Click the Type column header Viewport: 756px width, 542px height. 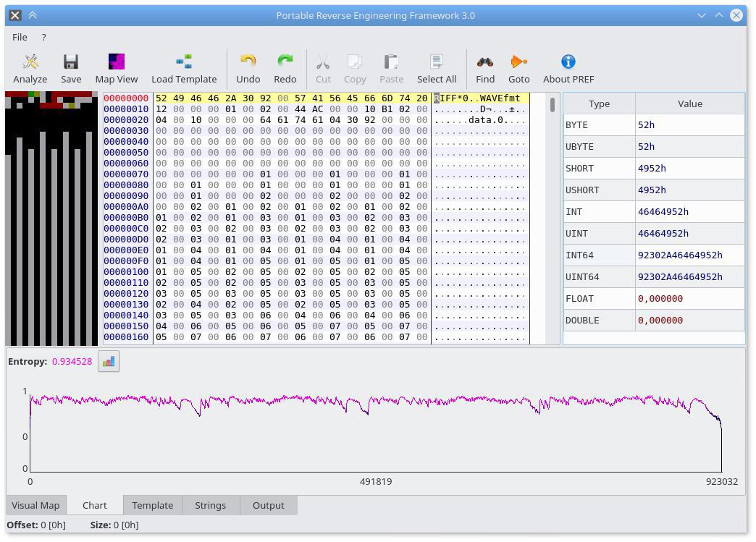tap(599, 103)
